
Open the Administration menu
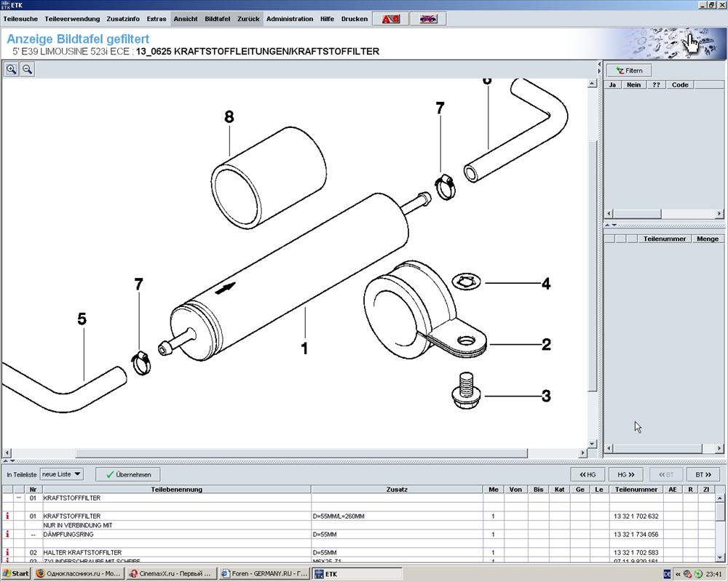point(290,19)
